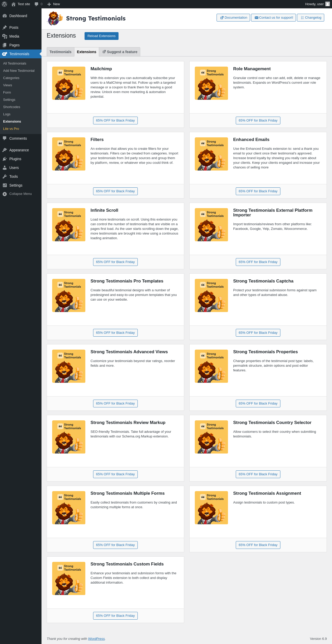Click the Media icon in sidebar
The image size is (332, 644).
click(5, 36)
